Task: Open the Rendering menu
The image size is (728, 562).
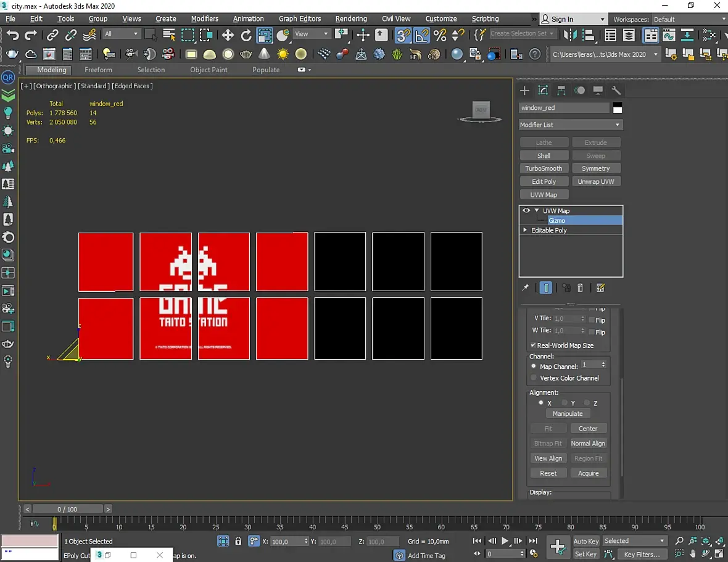Action: tap(351, 19)
